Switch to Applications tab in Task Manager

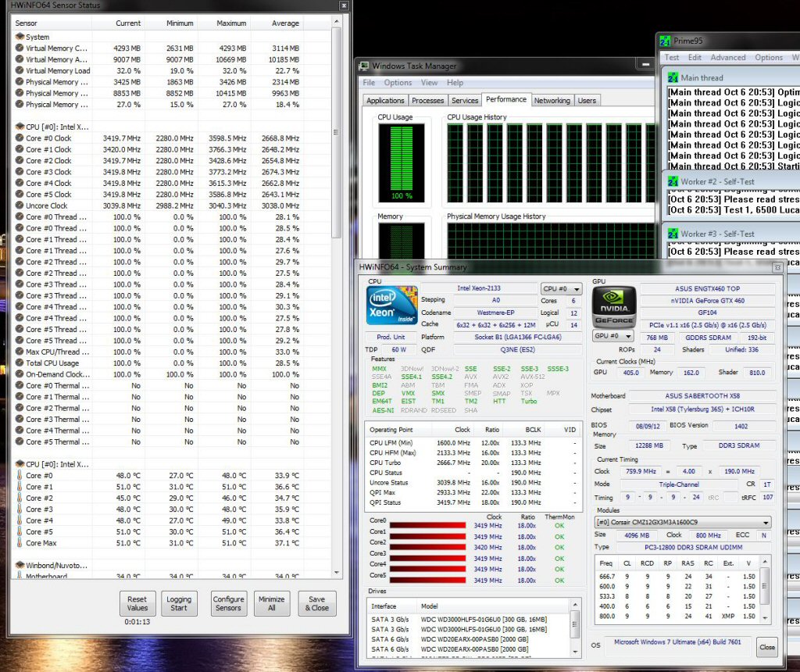[x=385, y=101]
